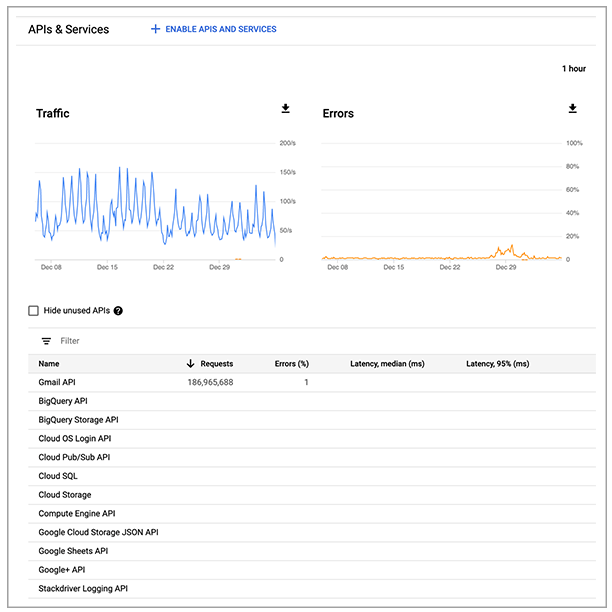The height and width of the screenshot is (612, 612).
Task: Open the BigQuery API entry
Action: coord(63,401)
